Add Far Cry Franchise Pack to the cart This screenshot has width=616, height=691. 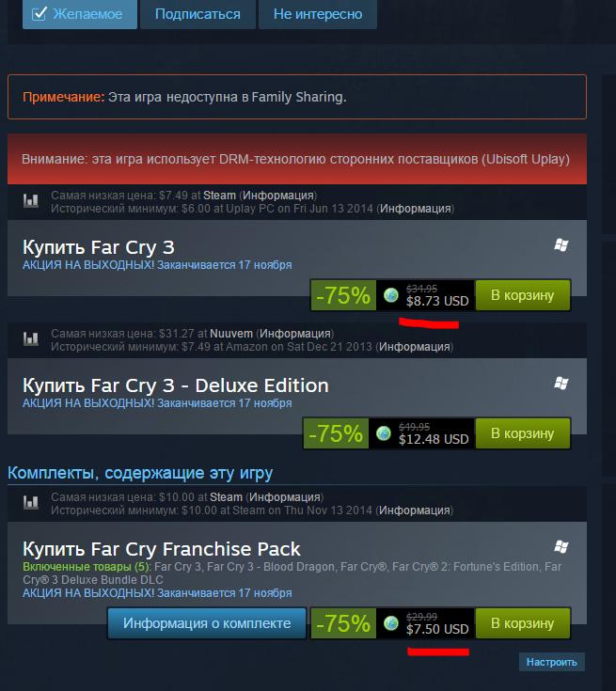click(523, 623)
